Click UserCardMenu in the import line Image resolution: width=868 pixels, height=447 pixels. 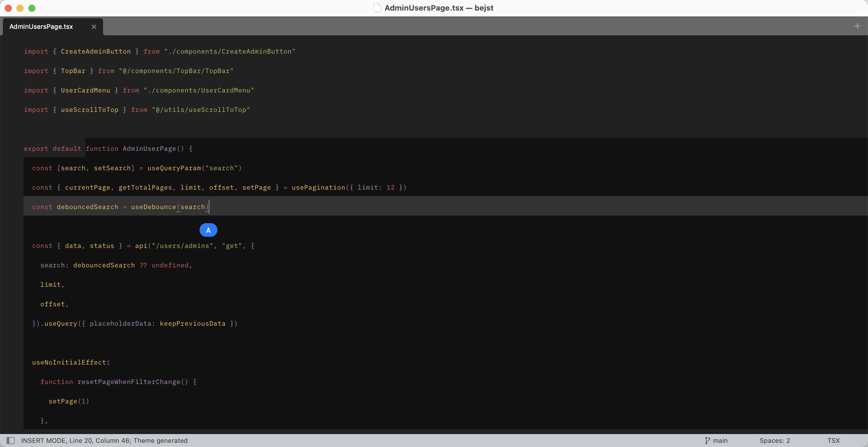coord(85,90)
